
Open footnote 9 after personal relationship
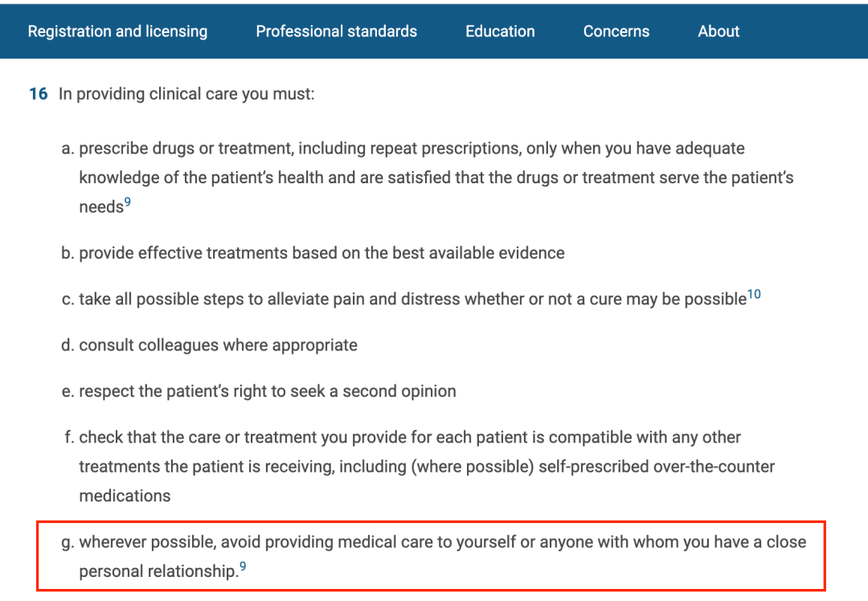point(243,566)
